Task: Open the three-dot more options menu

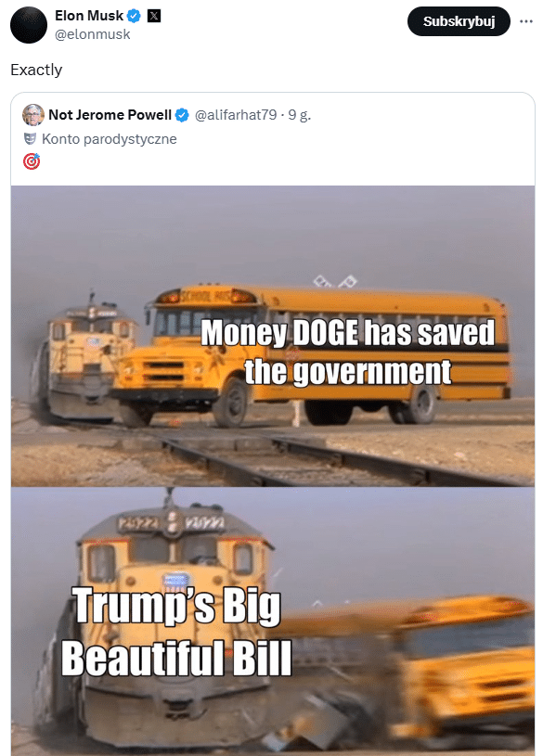Action: 526,21
